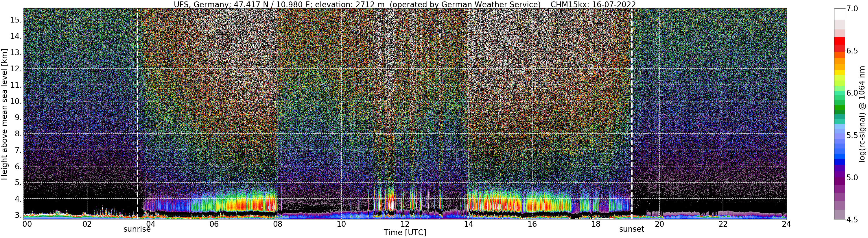Click the time axis tick label '10'
The image size is (868, 238).
(341, 224)
